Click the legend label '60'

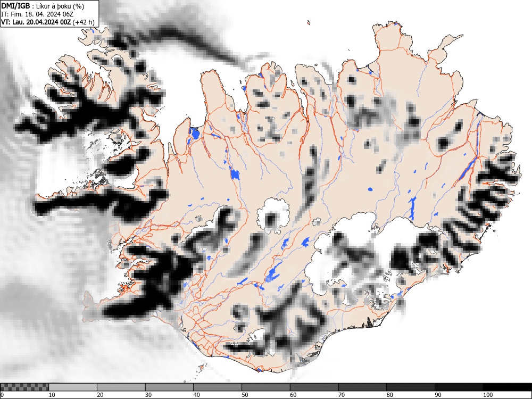(x=293, y=395)
